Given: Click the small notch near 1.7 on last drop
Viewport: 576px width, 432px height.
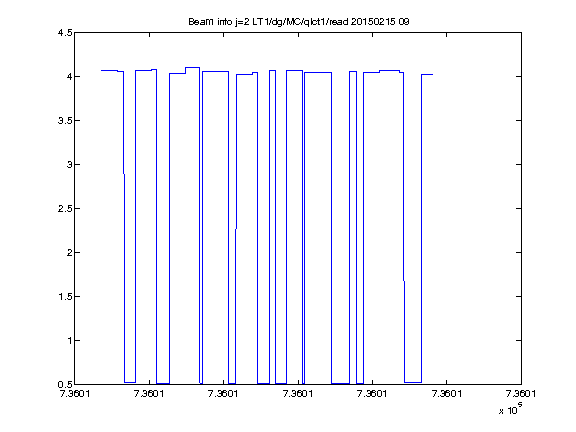Looking at the screenshot, I should tap(404, 281).
